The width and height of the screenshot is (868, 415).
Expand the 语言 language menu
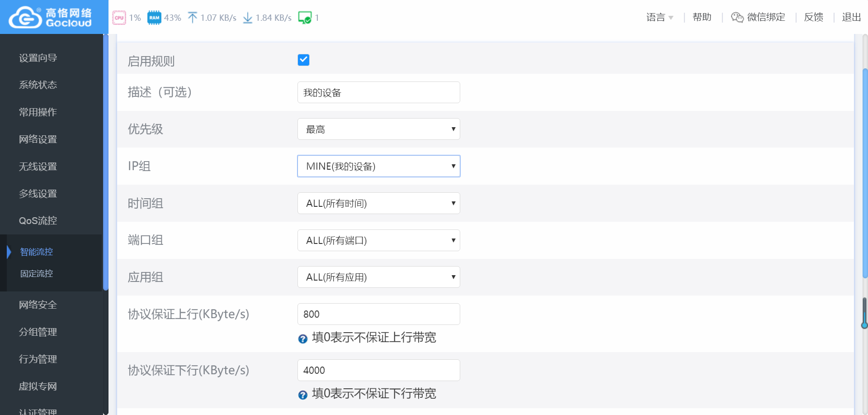pos(660,17)
